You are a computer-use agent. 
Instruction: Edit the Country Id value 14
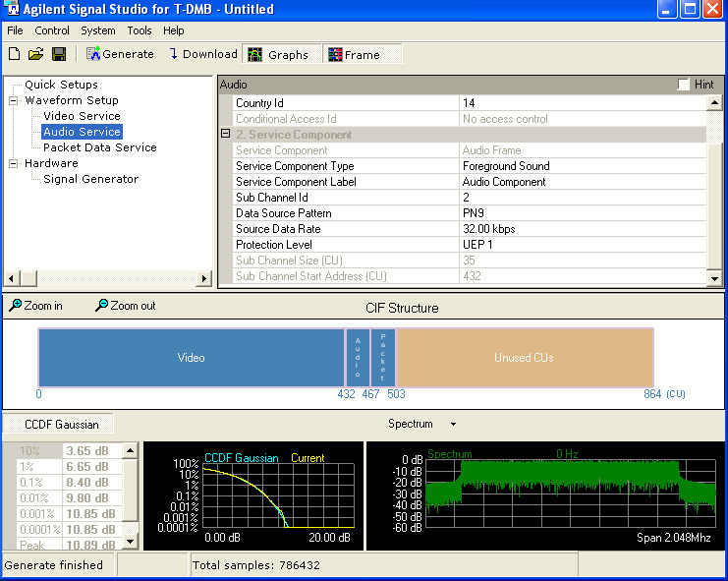583,103
